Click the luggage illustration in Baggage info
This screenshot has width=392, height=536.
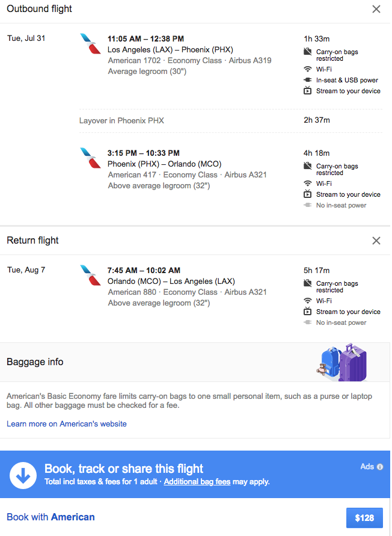[x=341, y=362]
